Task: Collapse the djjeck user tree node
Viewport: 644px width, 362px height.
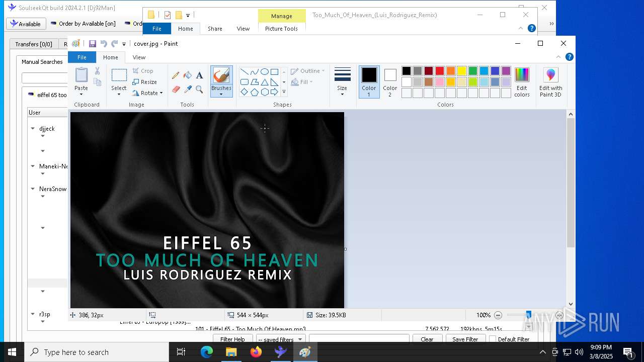Action: click(33, 129)
